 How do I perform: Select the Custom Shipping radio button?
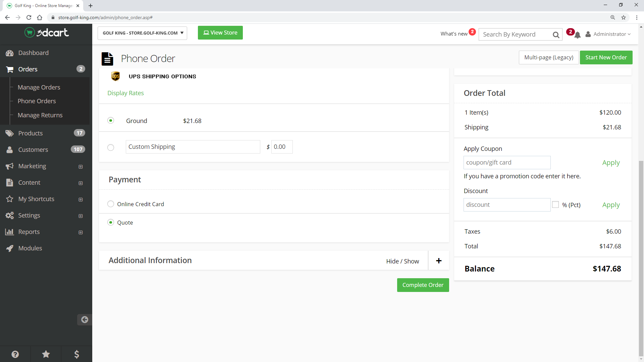[111, 147]
